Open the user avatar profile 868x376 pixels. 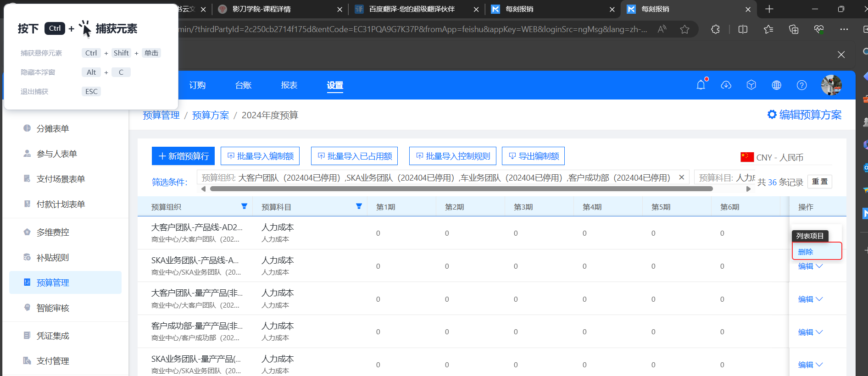(x=831, y=85)
